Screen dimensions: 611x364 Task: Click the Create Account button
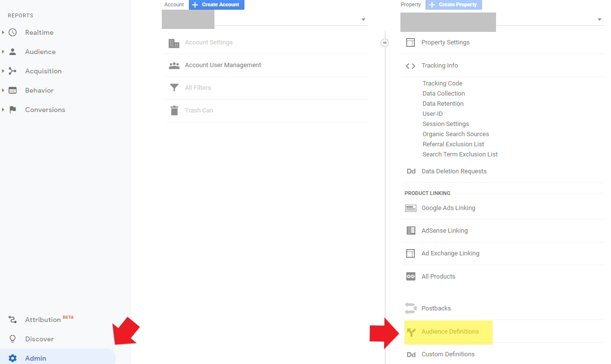216,5
